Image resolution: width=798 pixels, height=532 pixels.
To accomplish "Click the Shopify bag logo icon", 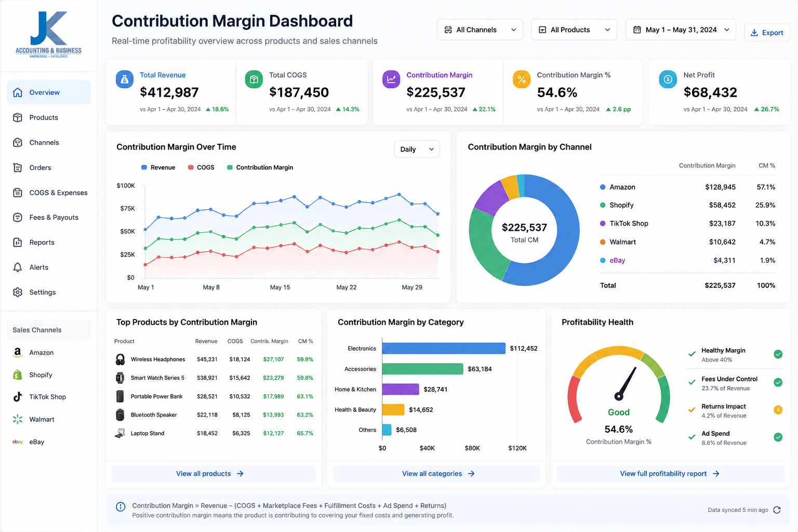I will (x=18, y=375).
